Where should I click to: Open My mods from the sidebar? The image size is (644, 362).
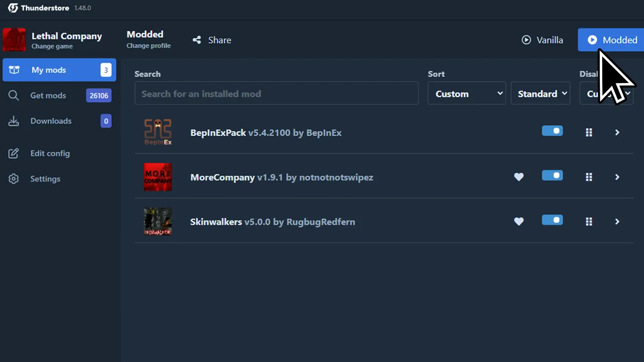48,70
